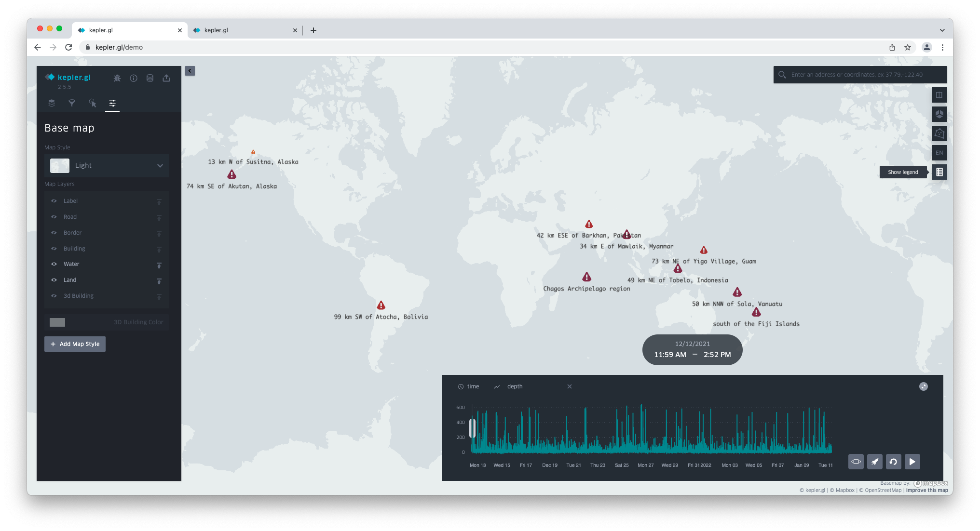Image resolution: width=980 pixels, height=531 pixels.
Task: Toggle 3D map view with the cube icon
Action: pos(939,114)
